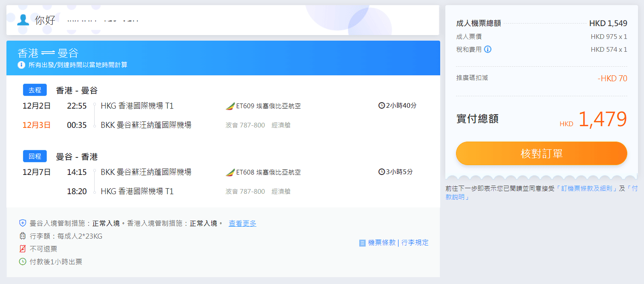Click the document icon beside 機票條款

pos(362,243)
